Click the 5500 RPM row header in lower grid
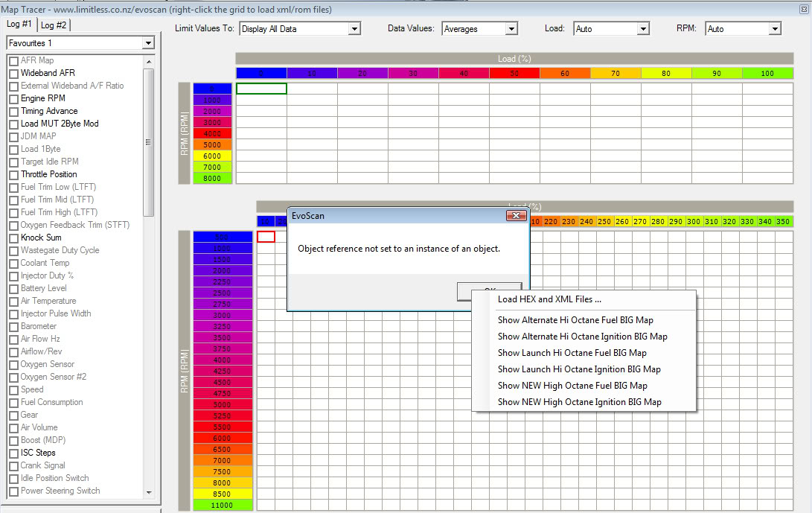Image resolution: width=812 pixels, height=513 pixels. pyautogui.click(x=223, y=427)
